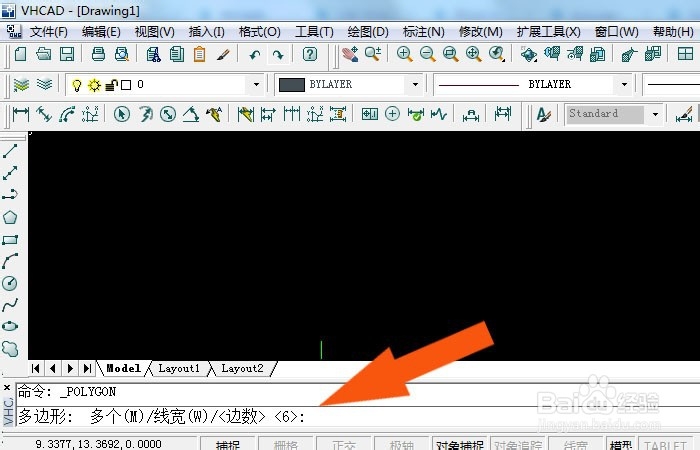This screenshot has height=450, width=700.
Task: Open the 编辑(E) menu
Action: 101,32
